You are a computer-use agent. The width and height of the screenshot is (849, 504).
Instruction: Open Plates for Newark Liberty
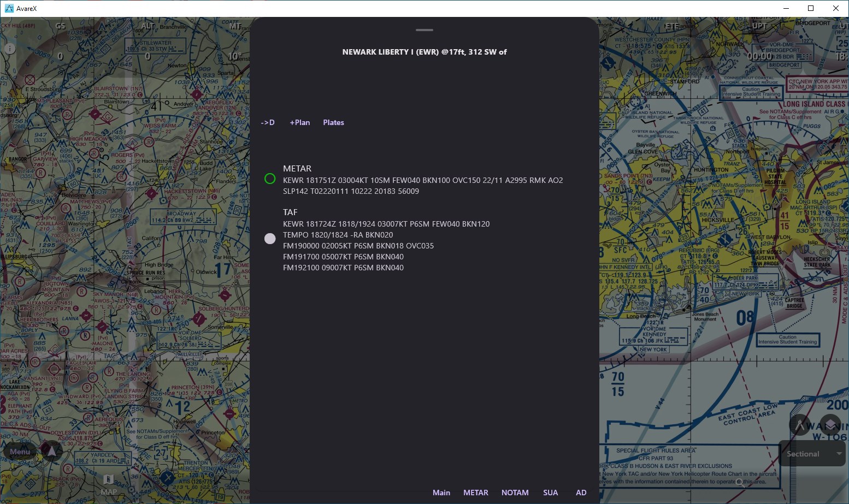pos(333,122)
